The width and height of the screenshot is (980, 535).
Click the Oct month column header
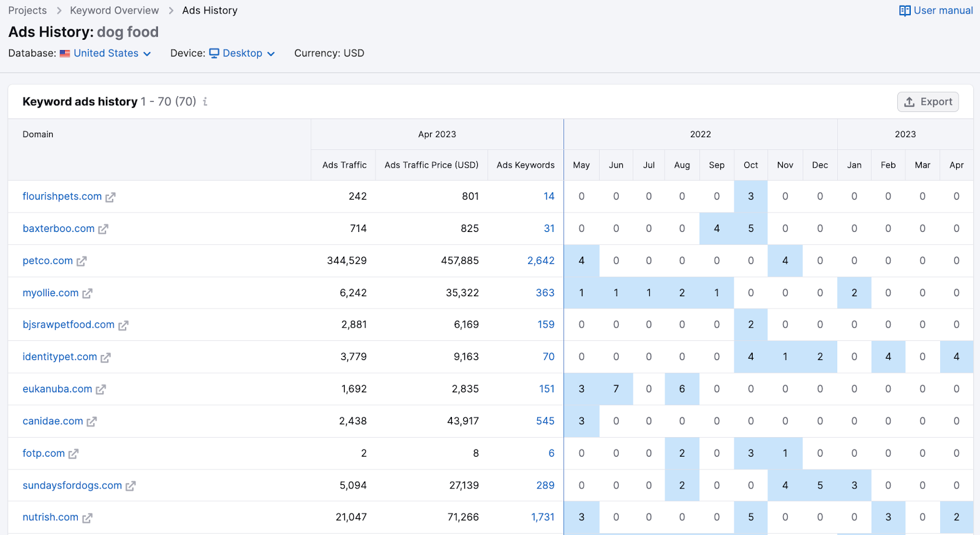tap(751, 165)
